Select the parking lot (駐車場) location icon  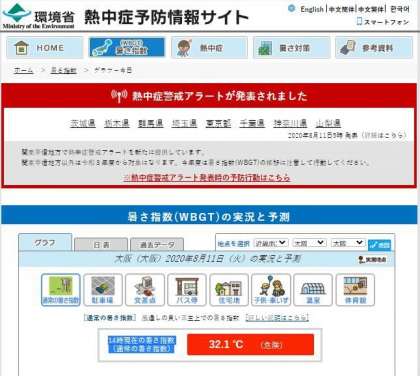[x=103, y=290]
